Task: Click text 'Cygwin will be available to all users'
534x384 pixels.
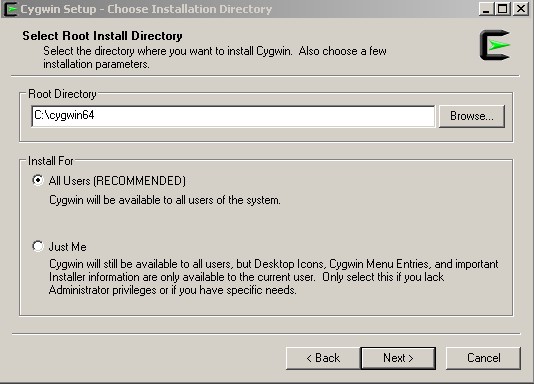Action: [x=165, y=200]
